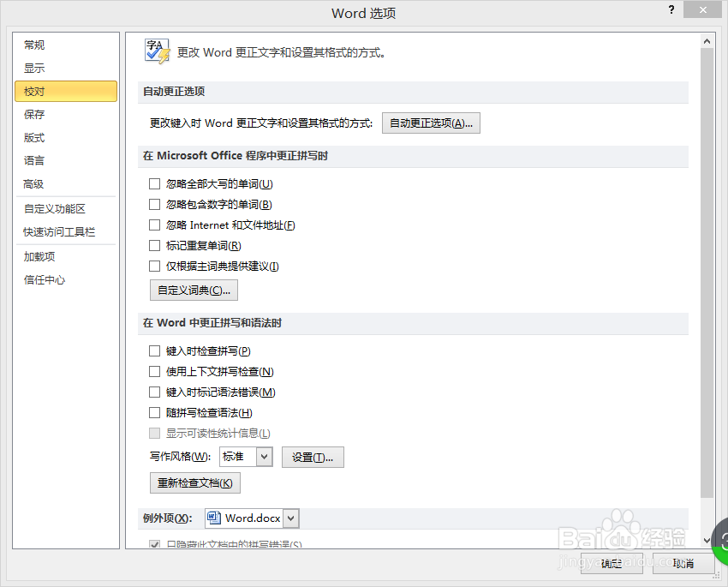Enable 忽略全部大写的单词 checkbox
Image resolution: width=728 pixels, height=587 pixels.
155,184
